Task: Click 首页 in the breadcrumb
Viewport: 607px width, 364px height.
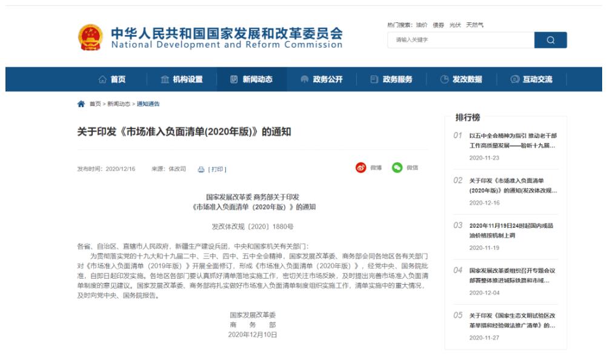Action: 95,104
